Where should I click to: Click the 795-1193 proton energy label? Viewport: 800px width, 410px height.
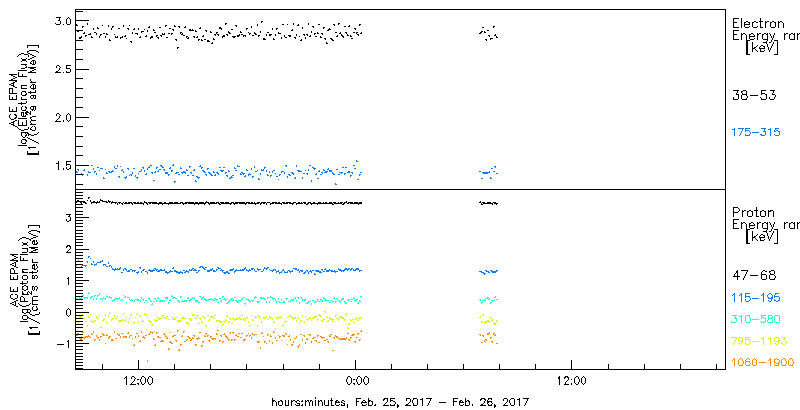click(x=759, y=341)
